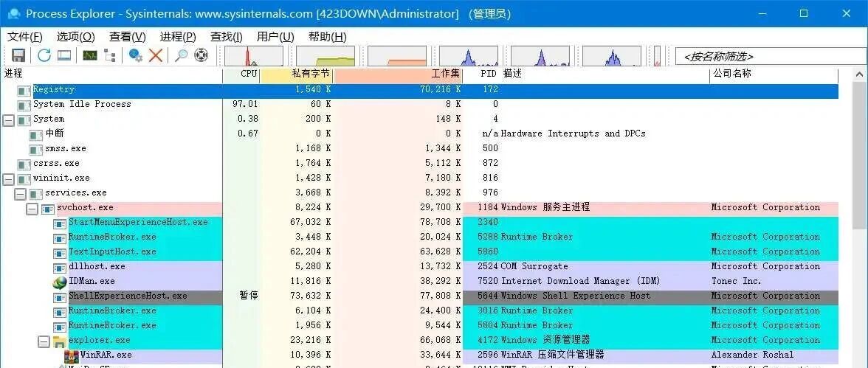
Task: Select the dllhost.exe process name
Action: (x=96, y=267)
